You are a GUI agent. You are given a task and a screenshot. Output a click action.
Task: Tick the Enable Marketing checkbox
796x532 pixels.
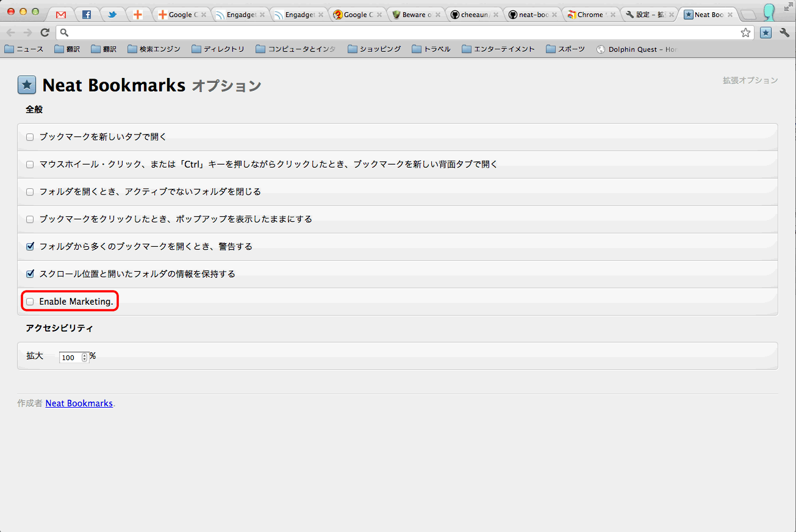pyautogui.click(x=30, y=302)
